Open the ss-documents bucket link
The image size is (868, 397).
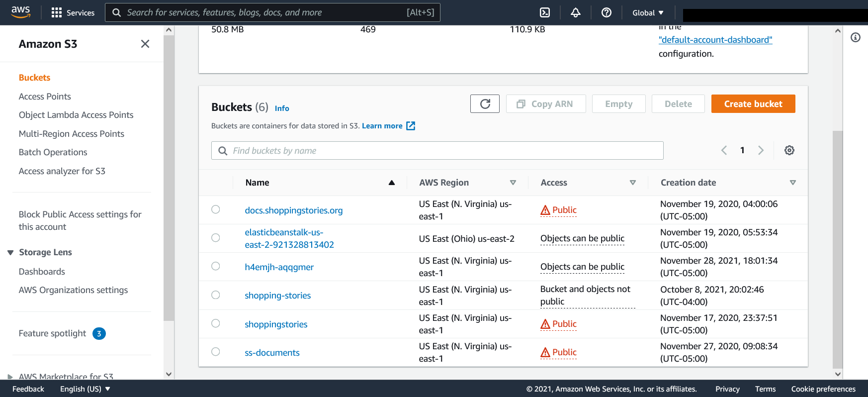[272, 353]
